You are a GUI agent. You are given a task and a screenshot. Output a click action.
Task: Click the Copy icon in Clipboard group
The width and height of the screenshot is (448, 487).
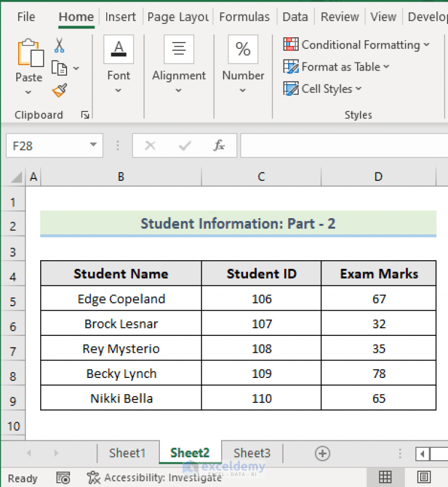tap(58, 68)
